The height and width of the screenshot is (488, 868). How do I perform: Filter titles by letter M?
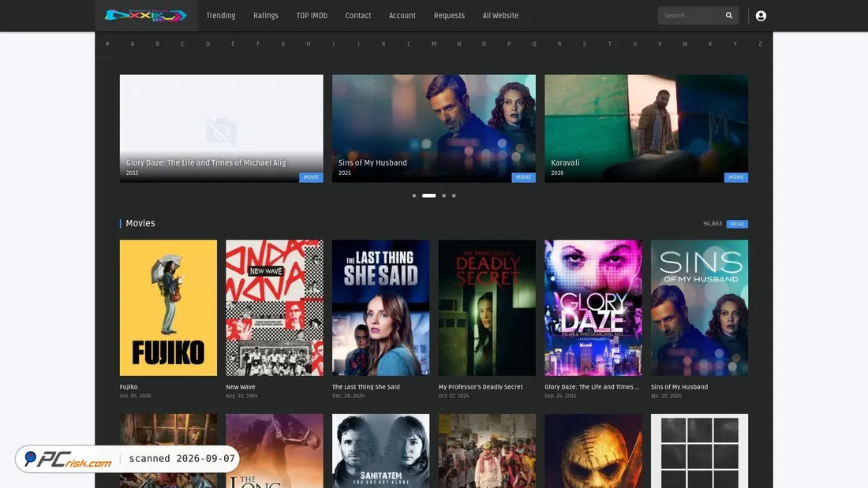pos(433,43)
